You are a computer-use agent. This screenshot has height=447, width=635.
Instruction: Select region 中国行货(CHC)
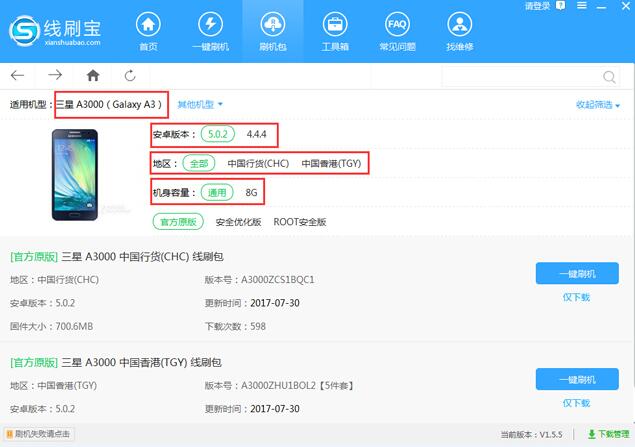click(x=258, y=164)
